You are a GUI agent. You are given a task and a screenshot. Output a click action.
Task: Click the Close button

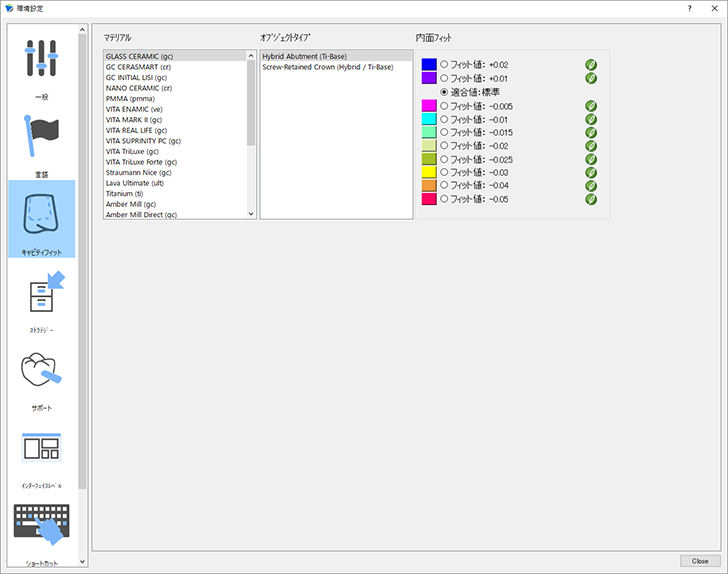pos(700,561)
